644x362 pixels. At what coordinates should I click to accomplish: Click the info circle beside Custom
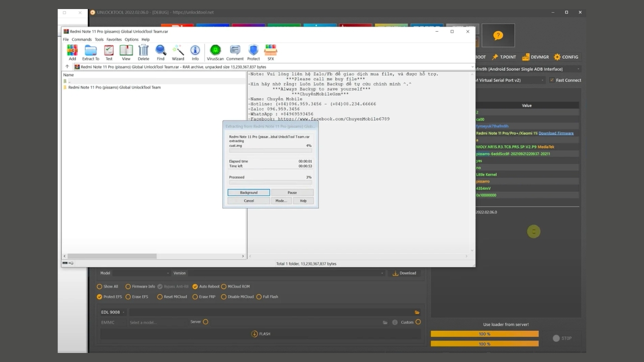tap(395, 322)
